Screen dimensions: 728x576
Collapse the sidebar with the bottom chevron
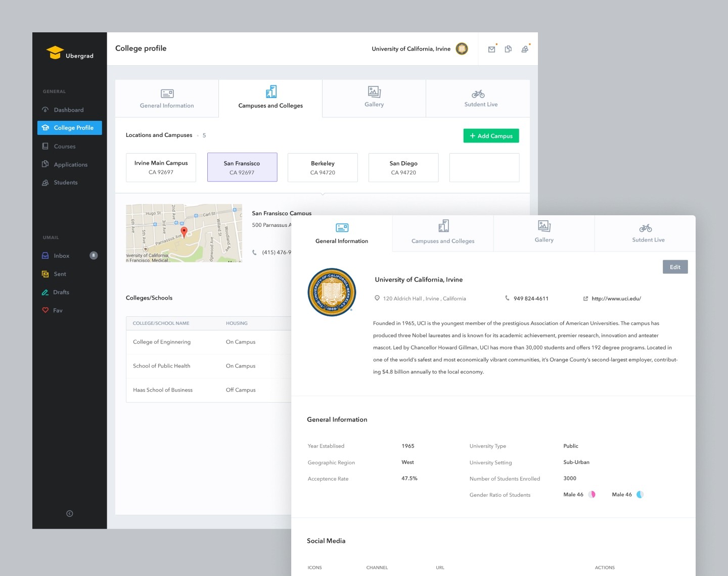[70, 514]
